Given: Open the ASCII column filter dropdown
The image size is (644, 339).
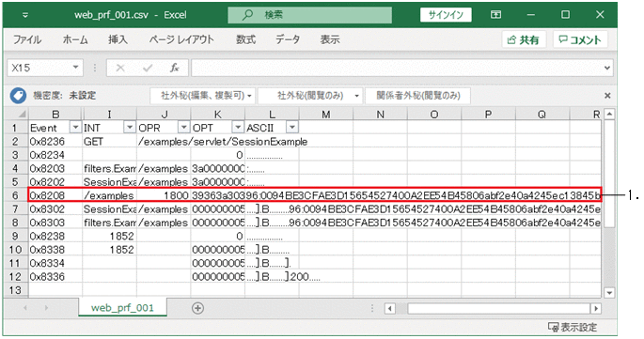Looking at the screenshot, I should [292, 128].
